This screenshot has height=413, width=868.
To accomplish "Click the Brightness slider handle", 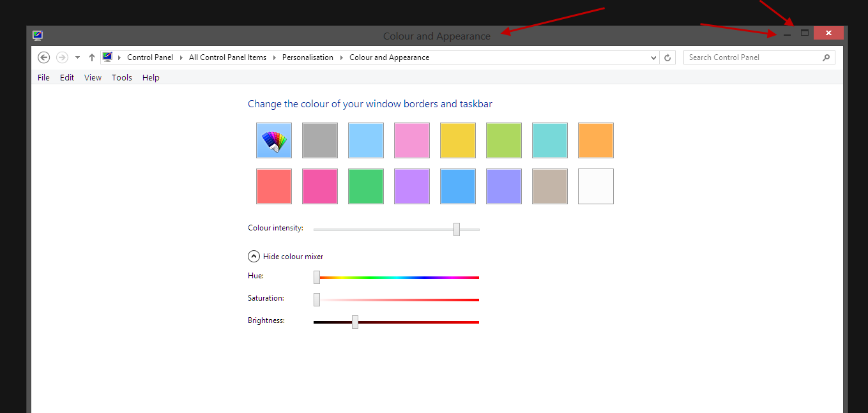I will 355,322.
